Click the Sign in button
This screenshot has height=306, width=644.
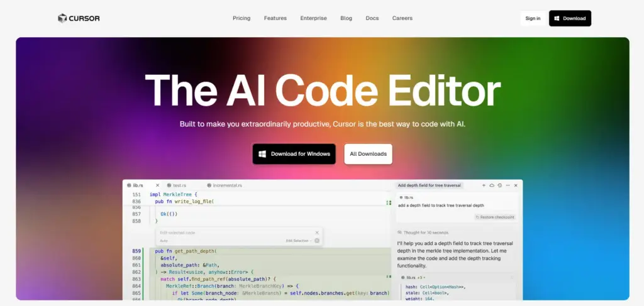click(x=533, y=18)
